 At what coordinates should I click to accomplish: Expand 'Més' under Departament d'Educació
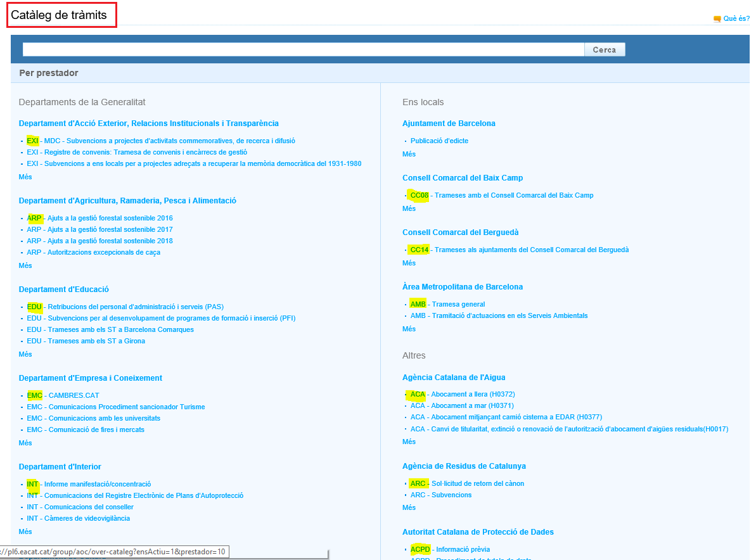pos(25,354)
